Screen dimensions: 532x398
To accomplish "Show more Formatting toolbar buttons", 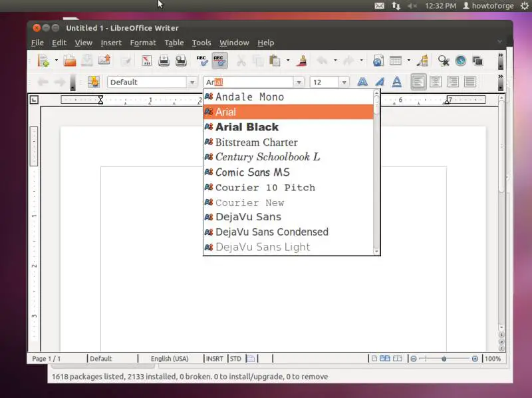I will (501, 77).
